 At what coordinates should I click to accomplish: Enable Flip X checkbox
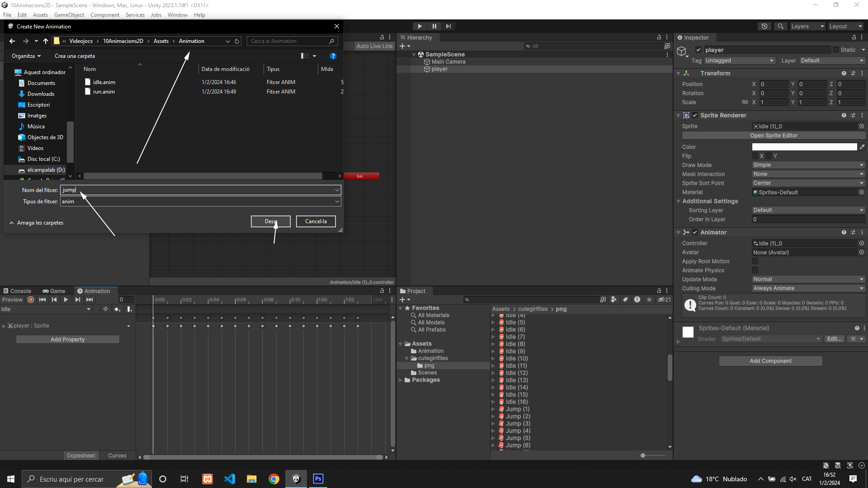tap(755, 156)
